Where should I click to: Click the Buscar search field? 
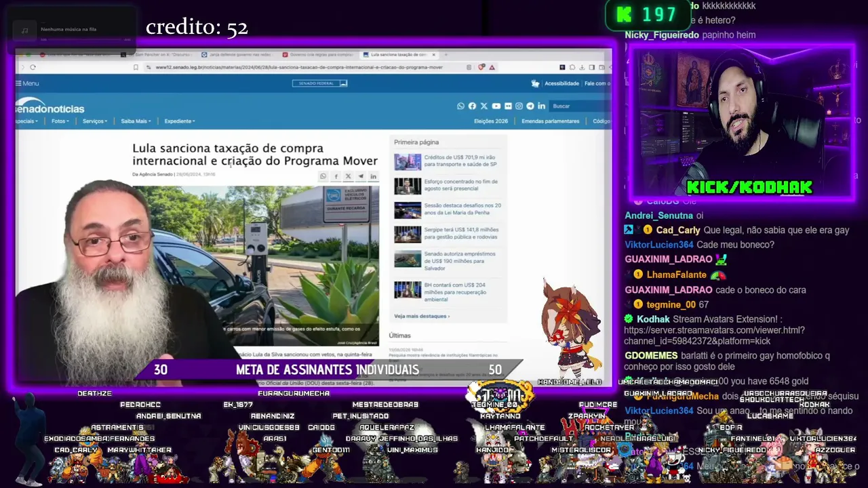(580, 106)
